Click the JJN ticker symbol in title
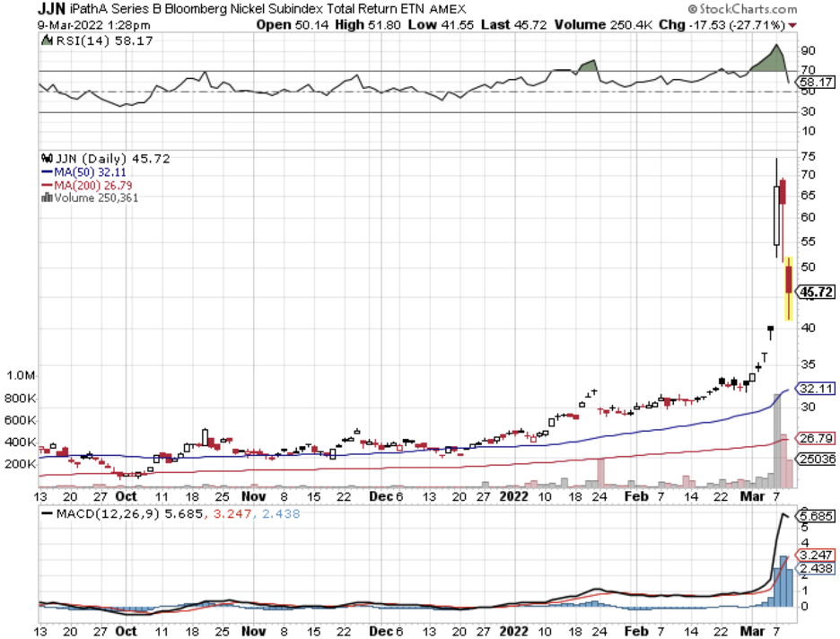This screenshot has width=840, height=639. point(51,9)
